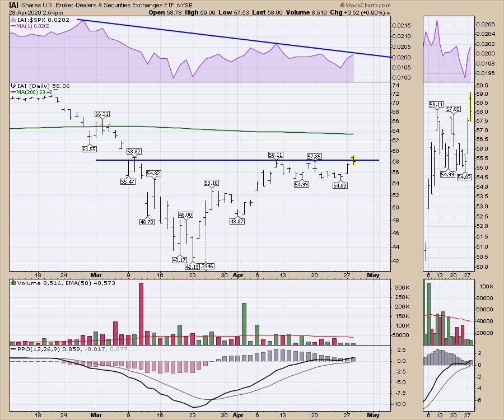Click the 54.99 label in the right mini chart
The width and height of the screenshot is (504, 420).
click(447, 175)
